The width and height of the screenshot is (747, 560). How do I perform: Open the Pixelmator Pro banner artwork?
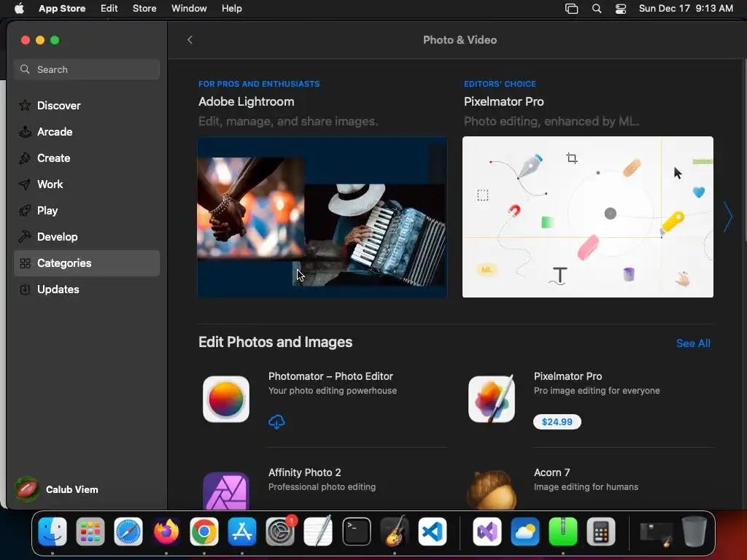[588, 217]
